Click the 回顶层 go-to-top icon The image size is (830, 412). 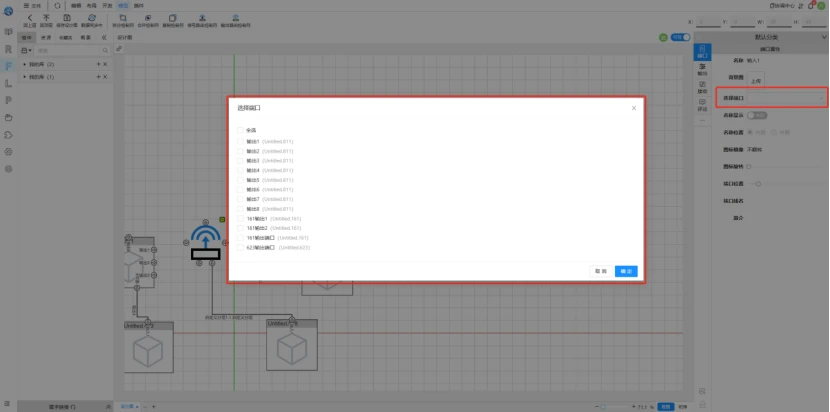pyautogui.click(x=46, y=18)
